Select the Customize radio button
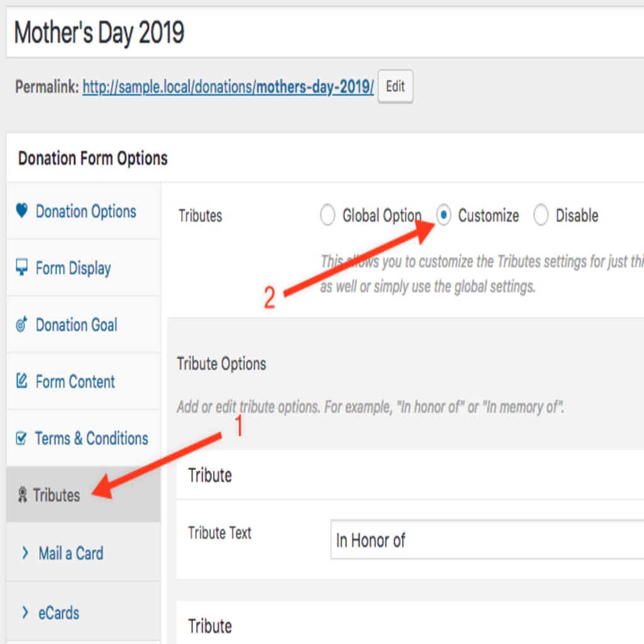This screenshot has height=644, width=644. 443,215
